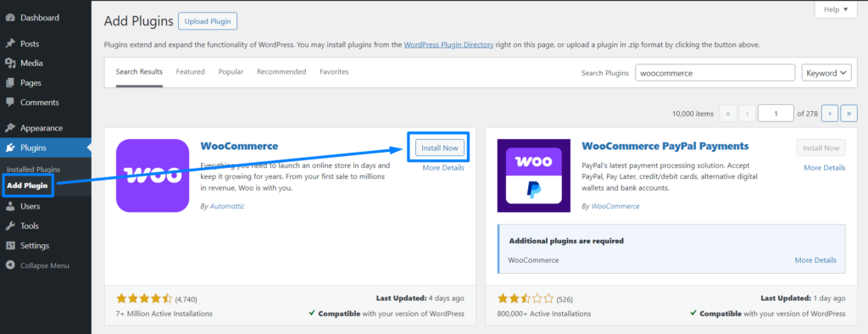Click the PayPal Payments star rating
This screenshot has width=868, height=334.
pyautogui.click(x=526, y=298)
